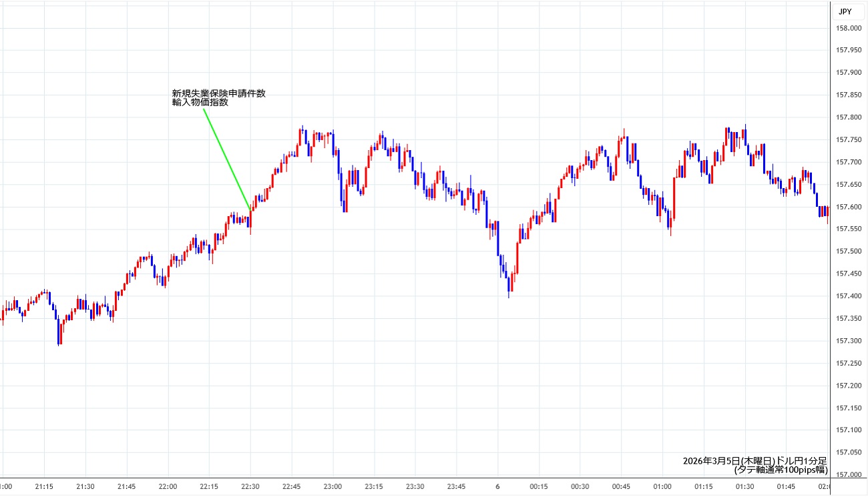Select the day marker 6 on time axis

[x=497, y=486]
